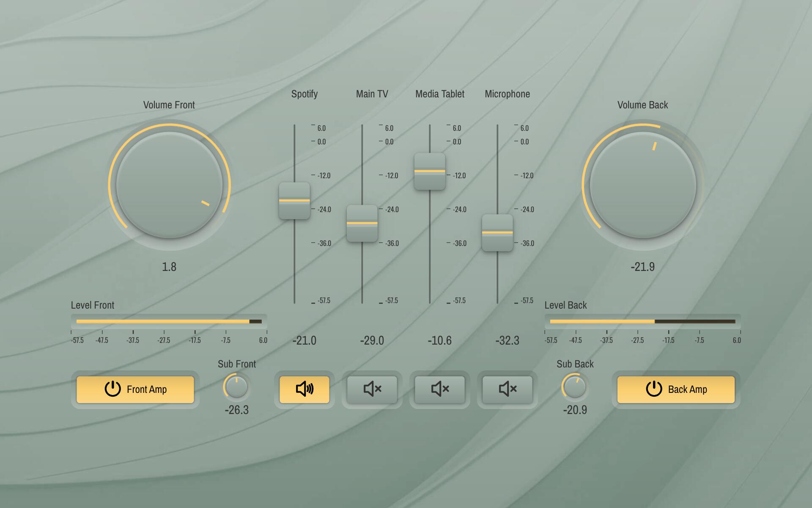Click the Main TV fader handle
The height and width of the screenshot is (508, 812).
point(362,223)
